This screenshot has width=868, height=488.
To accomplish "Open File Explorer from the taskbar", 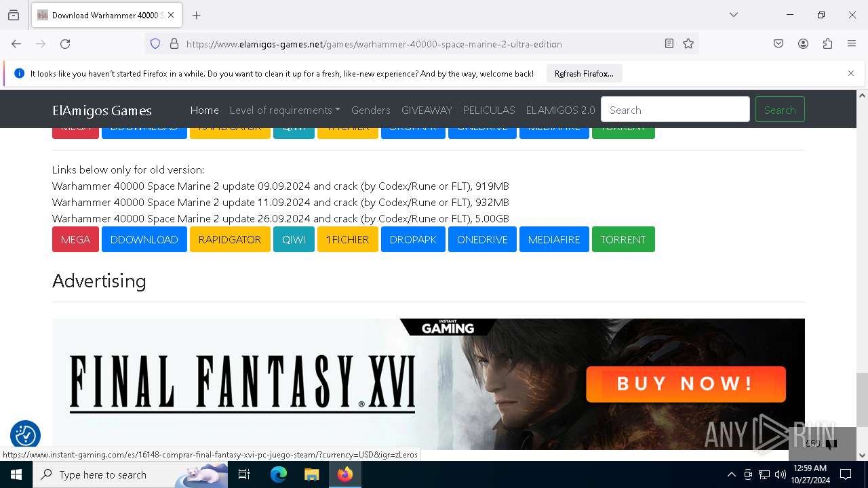I will (x=311, y=474).
